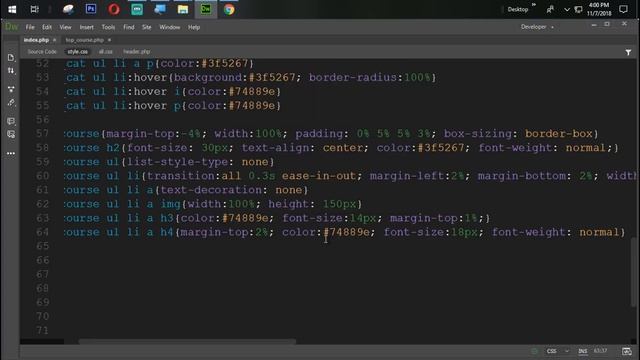The height and width of the screenshot is (360, 640).
Task: Open the Tools menu
Action: click(108, 27)
